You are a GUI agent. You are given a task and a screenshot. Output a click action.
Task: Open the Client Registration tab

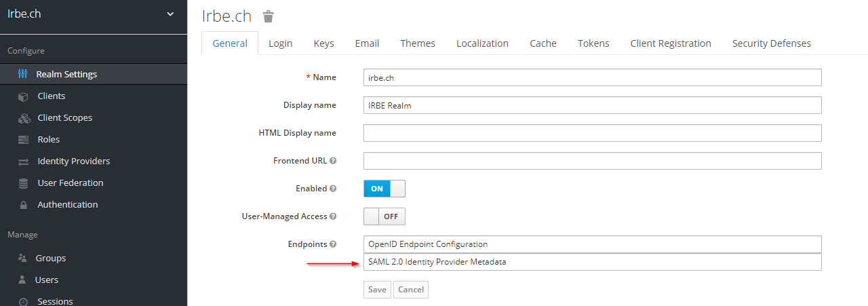tap(671, 43)
